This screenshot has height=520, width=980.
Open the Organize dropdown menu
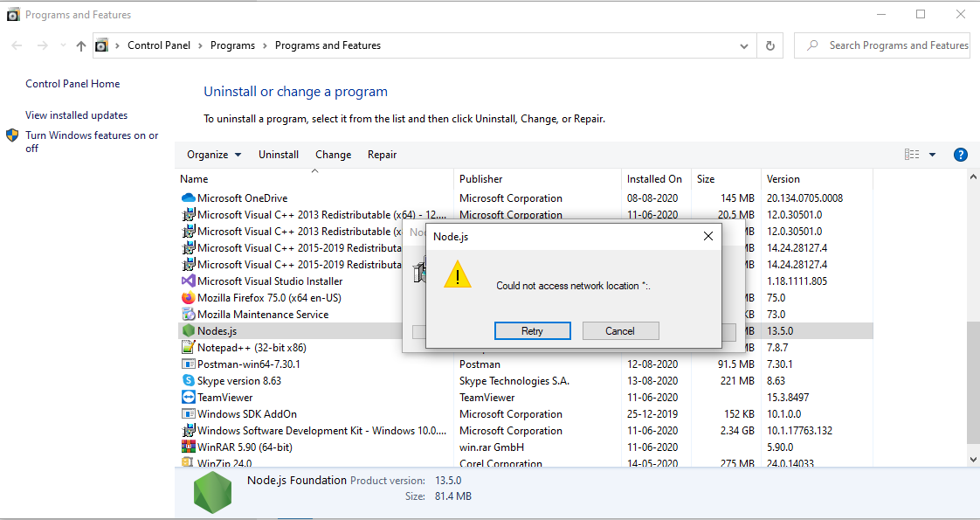(x=214, y=155)
